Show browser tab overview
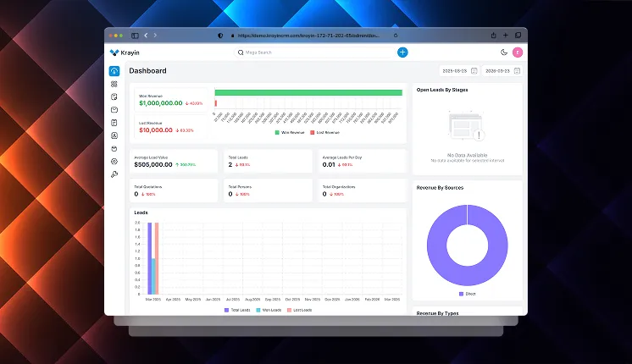 click(x=518, y=36)
